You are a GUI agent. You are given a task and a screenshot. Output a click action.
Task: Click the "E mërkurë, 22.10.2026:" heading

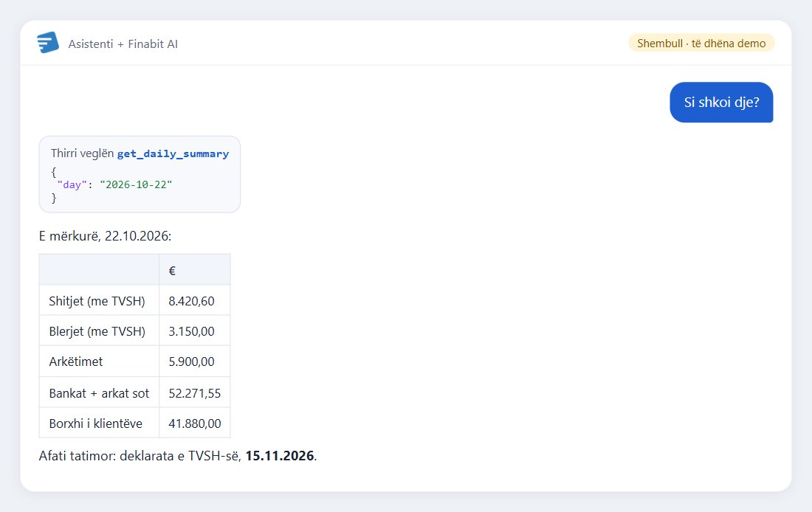click(105, 236)
